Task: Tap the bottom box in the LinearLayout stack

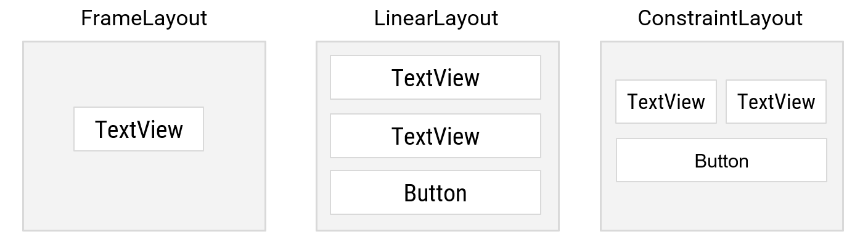Action: point(435,193)
